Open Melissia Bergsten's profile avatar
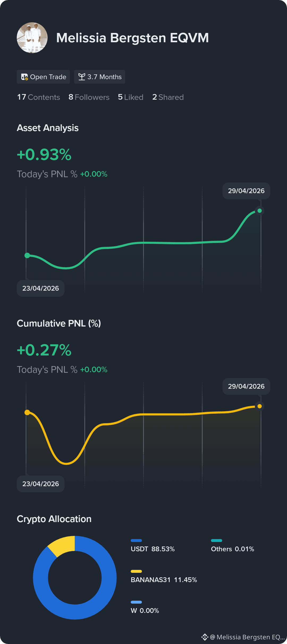This screenshot has height=644, width=287. point(32,38)
